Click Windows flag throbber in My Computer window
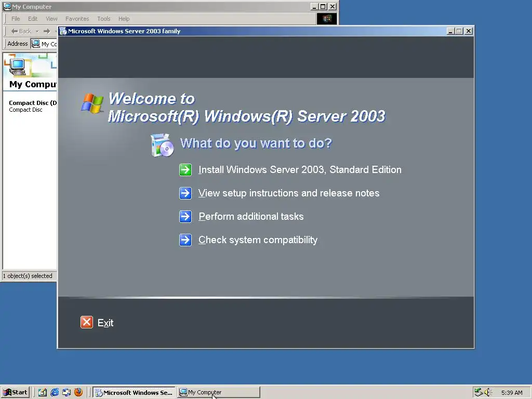Image resolution: width=532 pixels, height=399 pixels. click(x=327, y=19)
